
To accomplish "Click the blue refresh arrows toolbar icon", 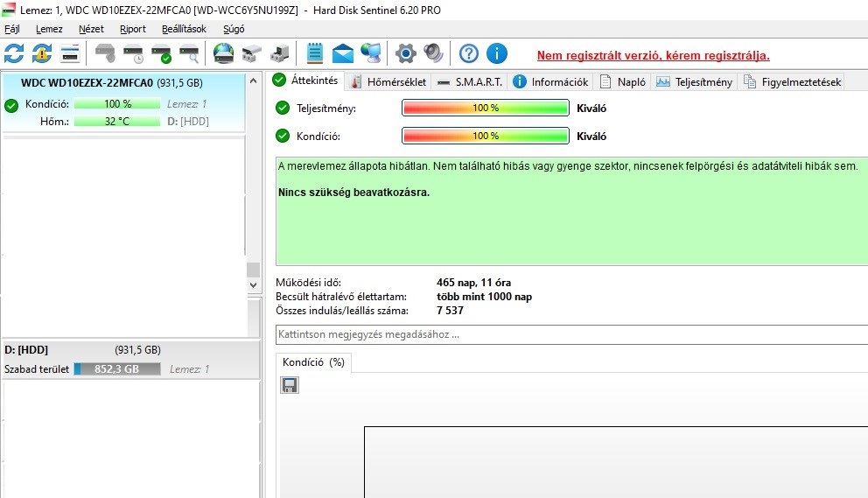I will tap(14, 53).
